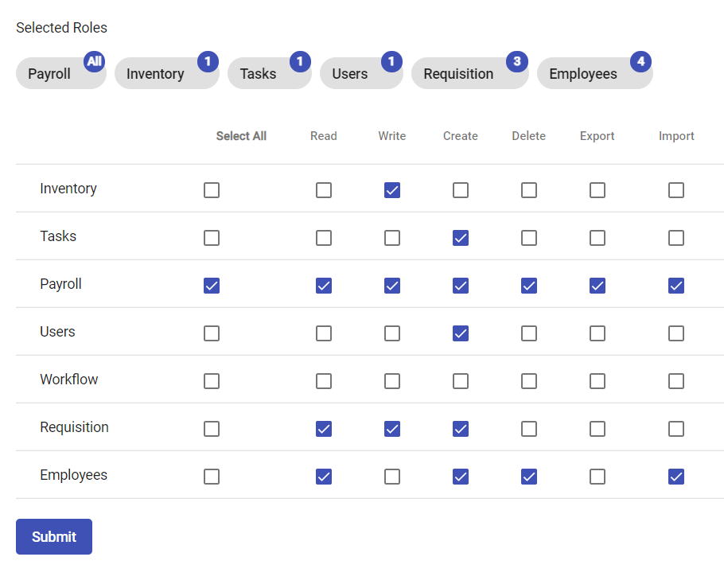724x588 pixels.
Task: Select the Tasks role chip
Action: point(259,74)
